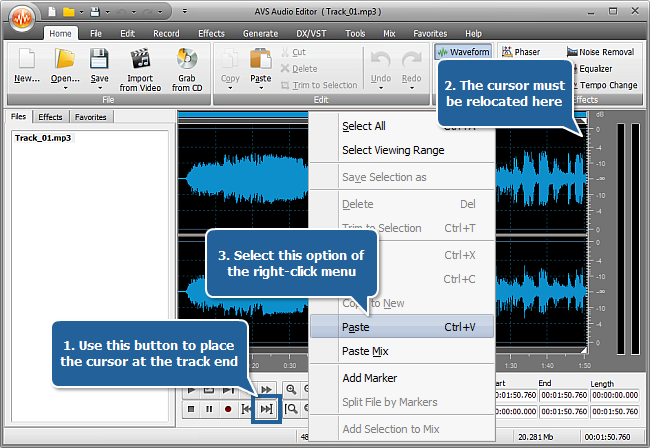Expand the Undo history dropdown arrow
Image resolution: width=650 pixels, height=448 pixels.
tap(381, 88)
